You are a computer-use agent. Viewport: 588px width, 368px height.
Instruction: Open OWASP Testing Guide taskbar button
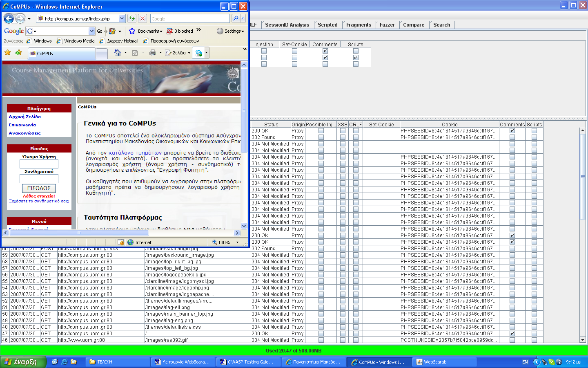pos(248,362)
